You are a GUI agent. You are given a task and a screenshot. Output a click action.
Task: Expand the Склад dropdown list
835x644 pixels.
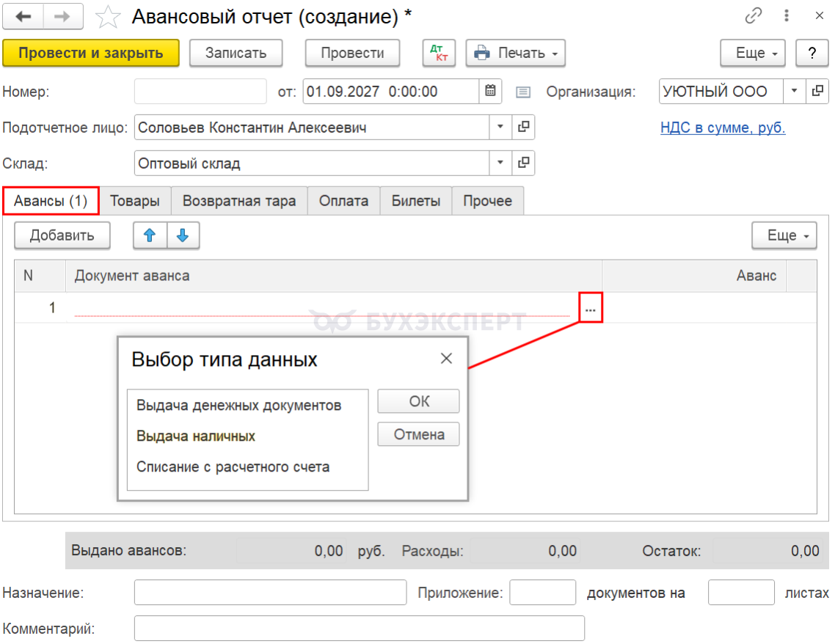click(x=500, y=163)
